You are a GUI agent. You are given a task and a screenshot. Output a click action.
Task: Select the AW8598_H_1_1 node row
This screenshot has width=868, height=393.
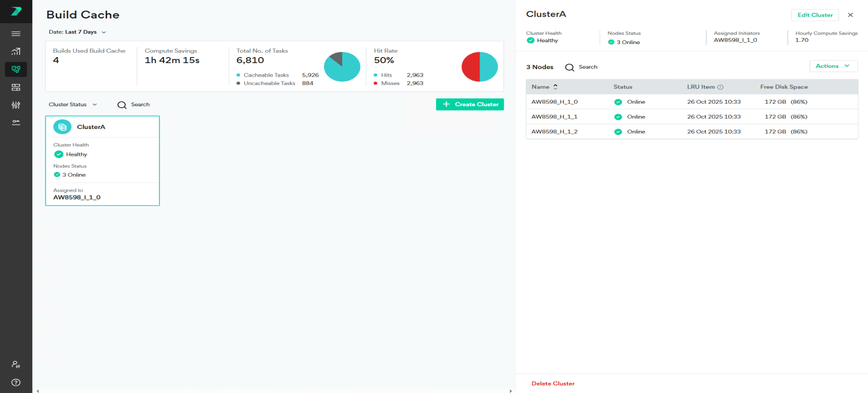554,117
